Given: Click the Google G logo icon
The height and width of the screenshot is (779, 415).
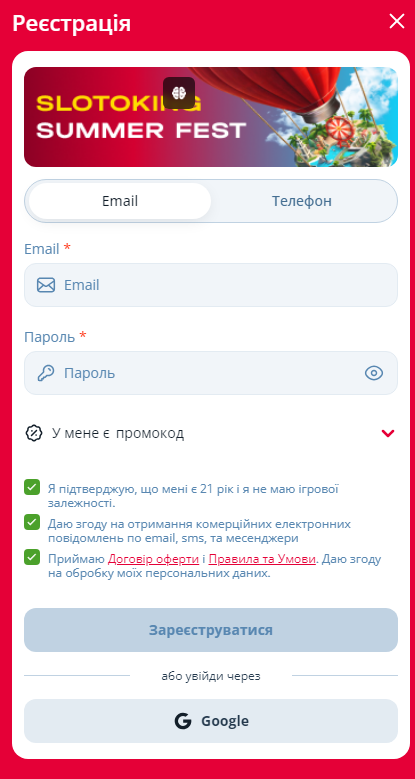Looking at the screenshot, I should [183, 721].
